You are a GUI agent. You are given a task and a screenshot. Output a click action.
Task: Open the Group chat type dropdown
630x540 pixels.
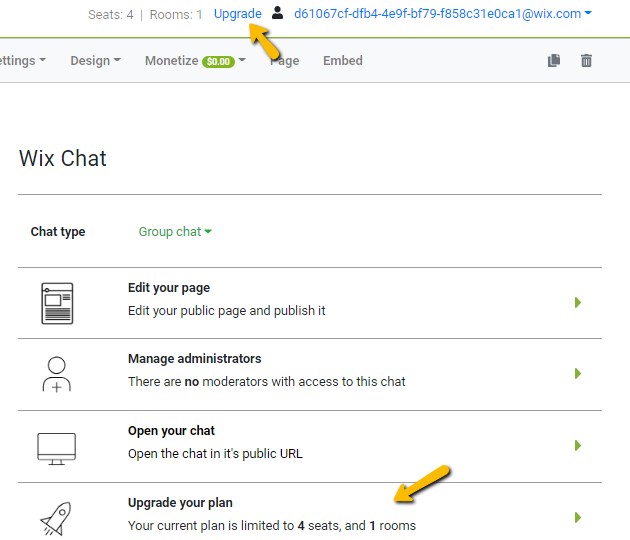click(175, 232)
